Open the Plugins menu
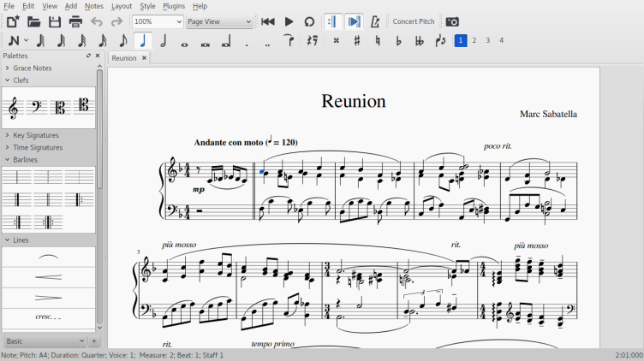Screen dimensions: 644x361 pyautogui.click(x=174, y=6)
